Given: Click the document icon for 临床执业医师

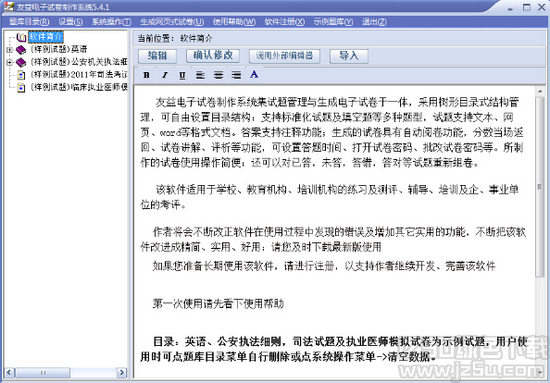Looking at the screenshot, I should [21, 87].
